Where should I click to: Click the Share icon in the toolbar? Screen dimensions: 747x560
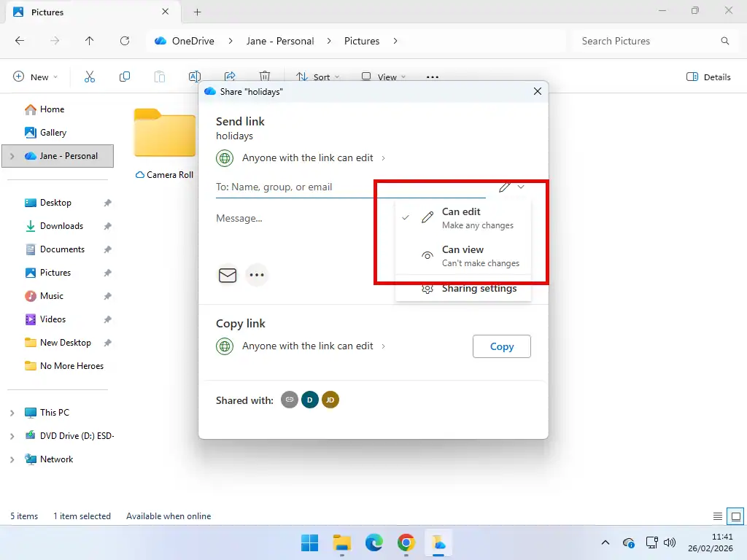click(x=230, y=77)
